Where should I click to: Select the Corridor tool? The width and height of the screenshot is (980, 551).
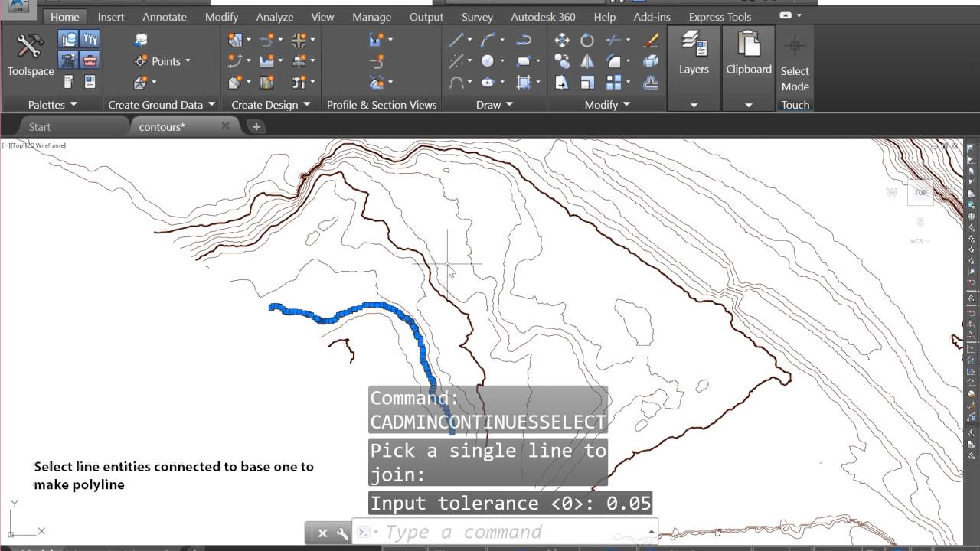pos(268,82)
